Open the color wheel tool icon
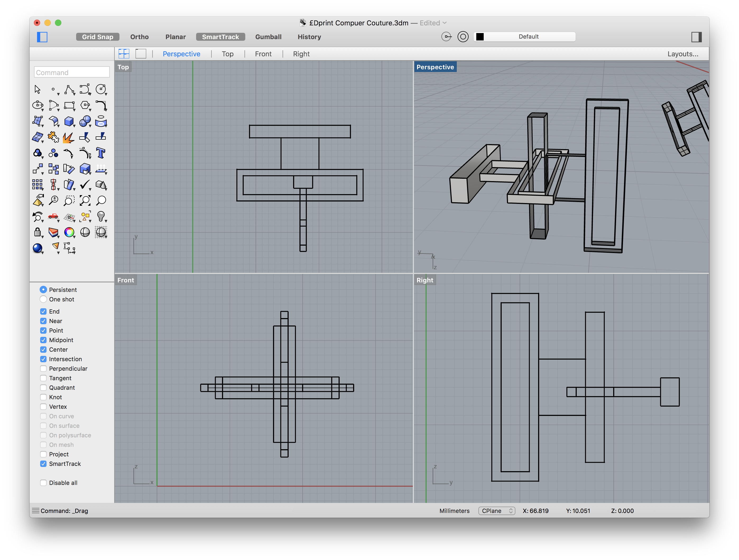Image resolution: width=739 pixels, height=560 pixels. 69,232
